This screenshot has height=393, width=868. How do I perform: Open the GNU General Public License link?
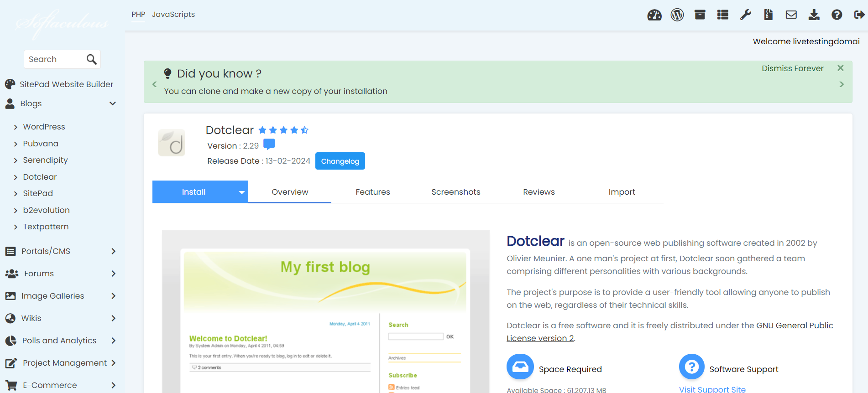(x=670, y=332)
